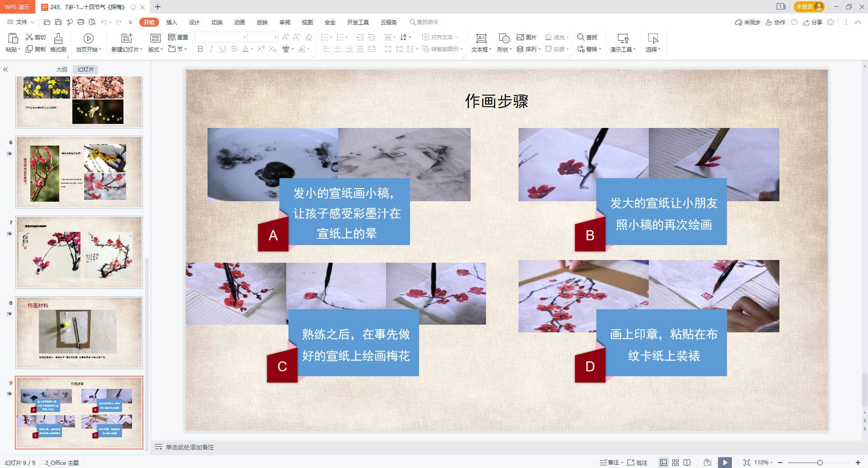Click the Not Logged In (未登录) button
Viewport: 868px width, 468px height.
[x=809, y=7]
